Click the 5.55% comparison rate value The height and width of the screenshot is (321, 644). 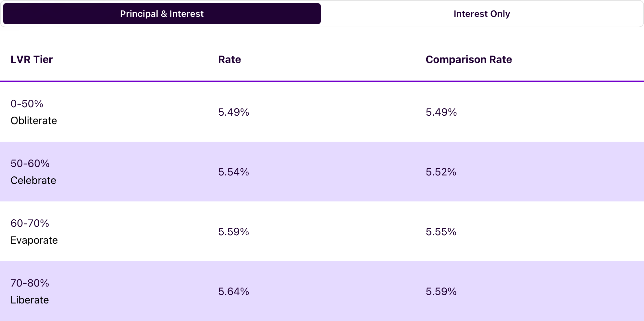[x=441, y=232]
